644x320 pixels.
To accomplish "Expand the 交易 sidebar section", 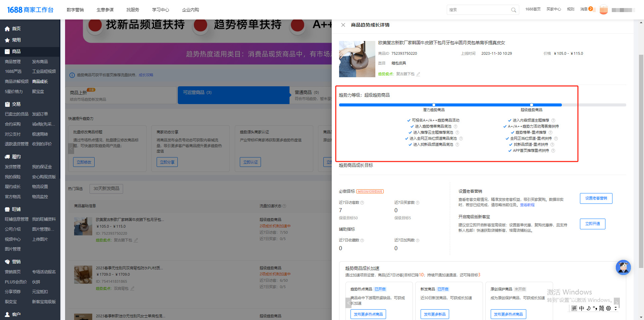I will click(16, 104).
